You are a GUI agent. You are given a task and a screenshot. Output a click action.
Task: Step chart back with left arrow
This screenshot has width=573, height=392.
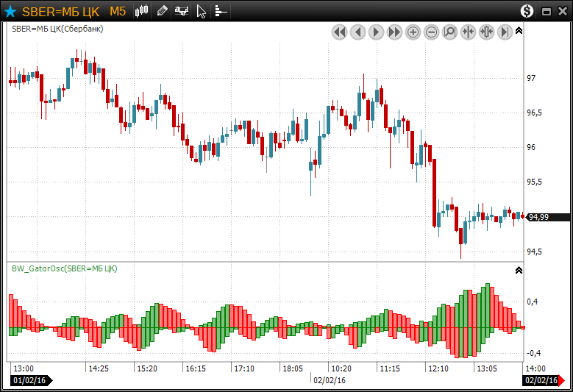click(x=357, y=32)
